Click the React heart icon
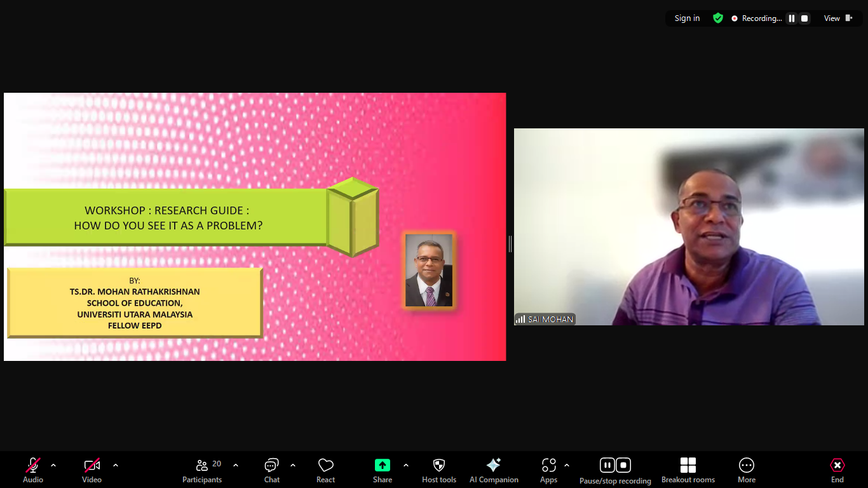This screenshot has height=488, width=868. pos(325,466)
